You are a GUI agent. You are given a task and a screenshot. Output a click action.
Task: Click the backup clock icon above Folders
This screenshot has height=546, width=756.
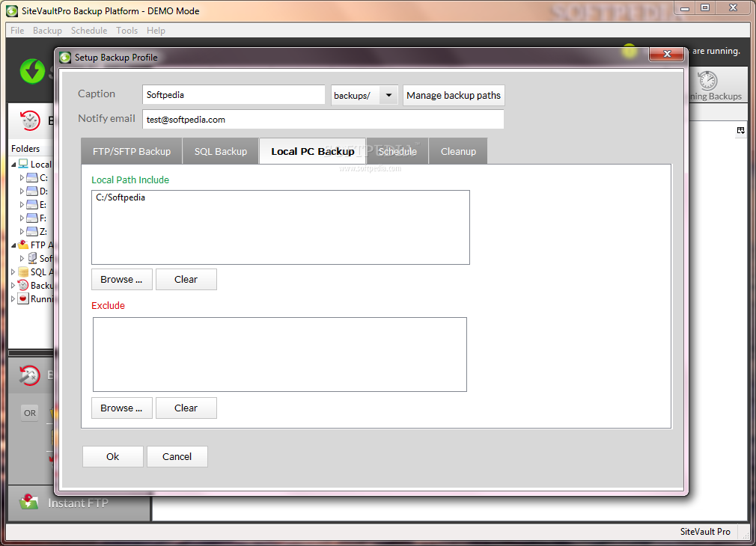[30, 120]
